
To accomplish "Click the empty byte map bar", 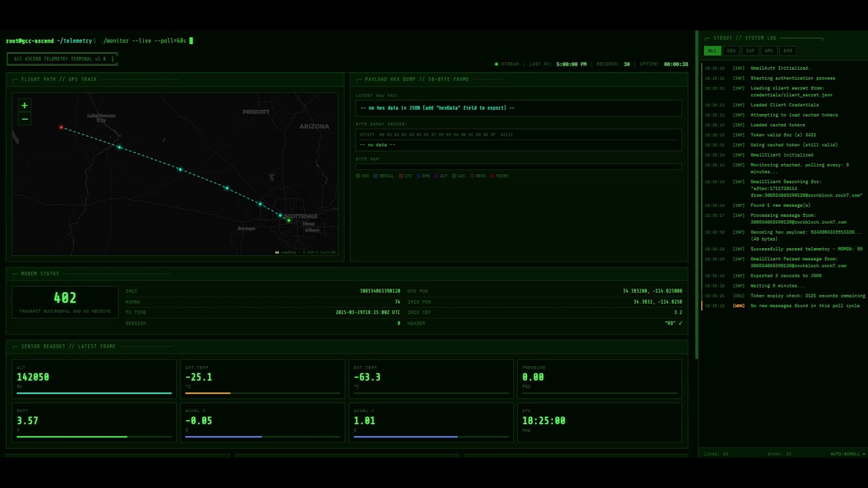I will tap(519, 167).
